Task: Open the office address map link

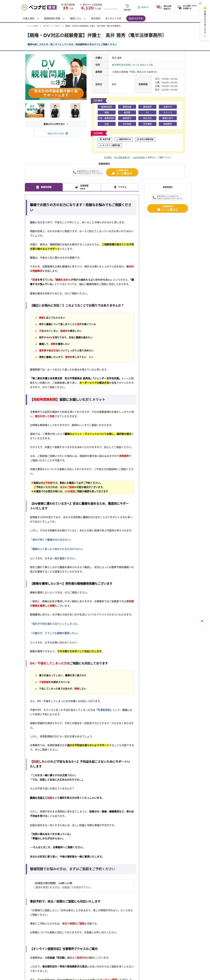Action: pos(132,65)
